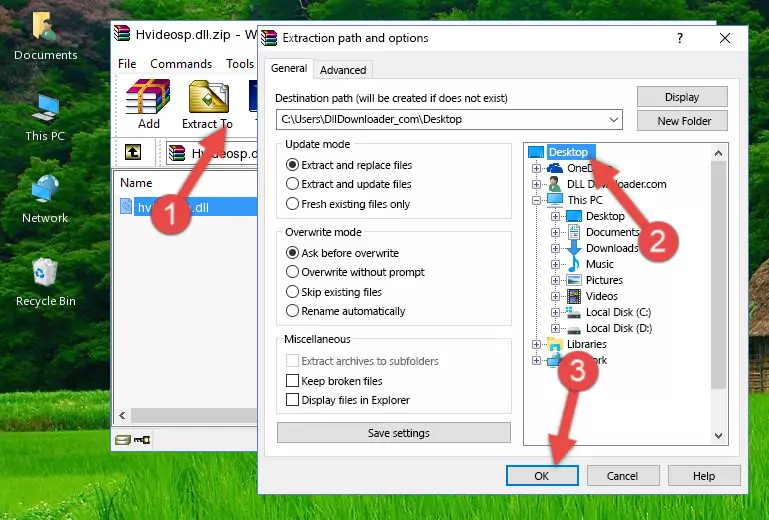769x520 pixels.
Task: Expand the Downloads tree node
Action: [555, 248]
